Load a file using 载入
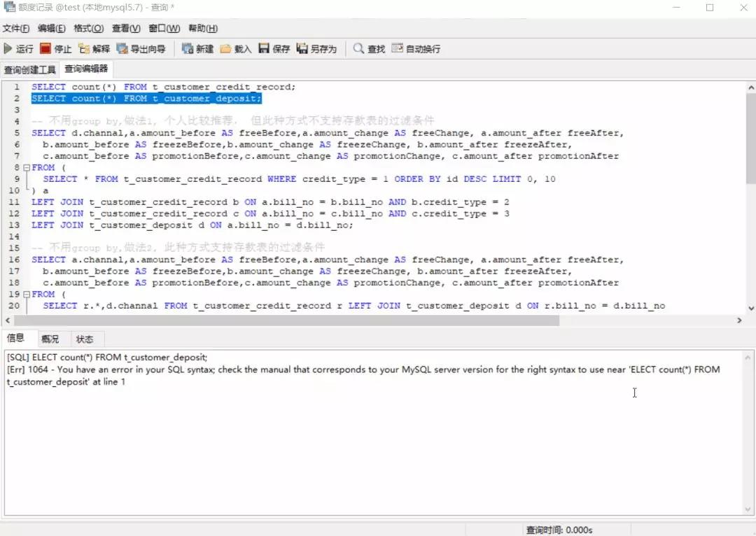The image size is (756, 536). click(x=236, y=49)
